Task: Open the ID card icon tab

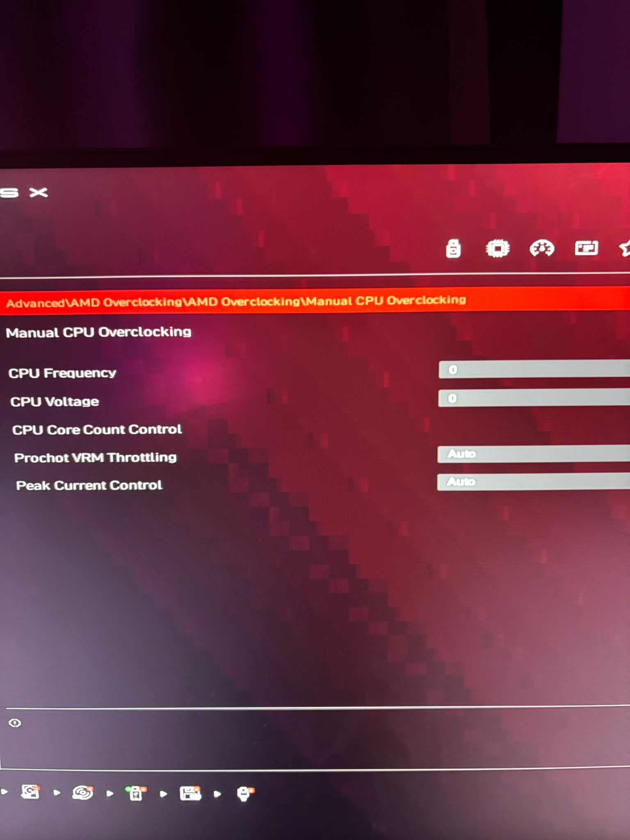Action: tap(586, 248)
